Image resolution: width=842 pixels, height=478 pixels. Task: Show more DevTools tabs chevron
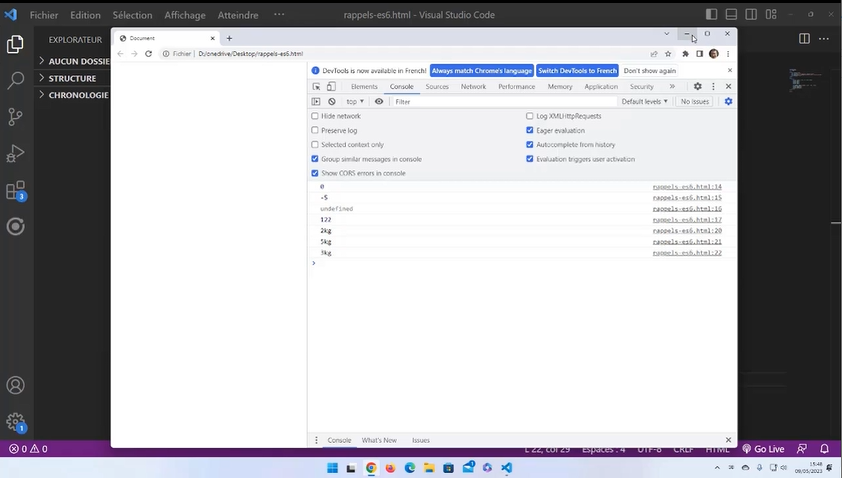pos(672,86)
